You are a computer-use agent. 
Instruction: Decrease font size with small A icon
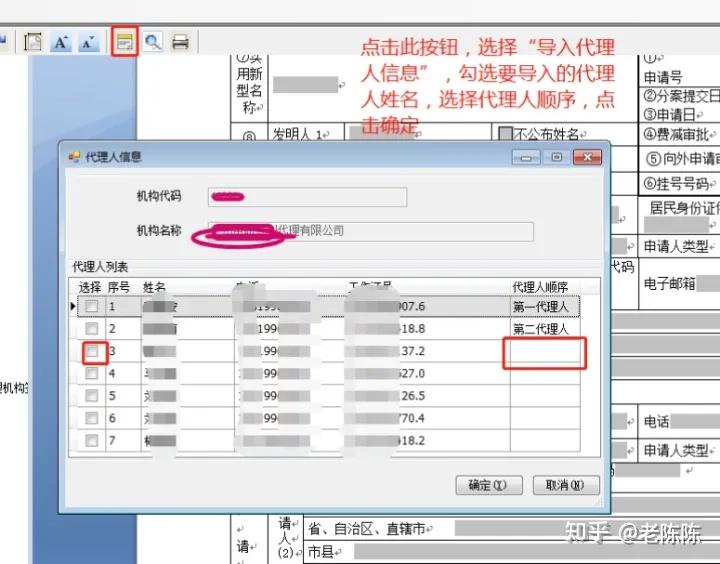pyautogui.click(x=88, y=42)
